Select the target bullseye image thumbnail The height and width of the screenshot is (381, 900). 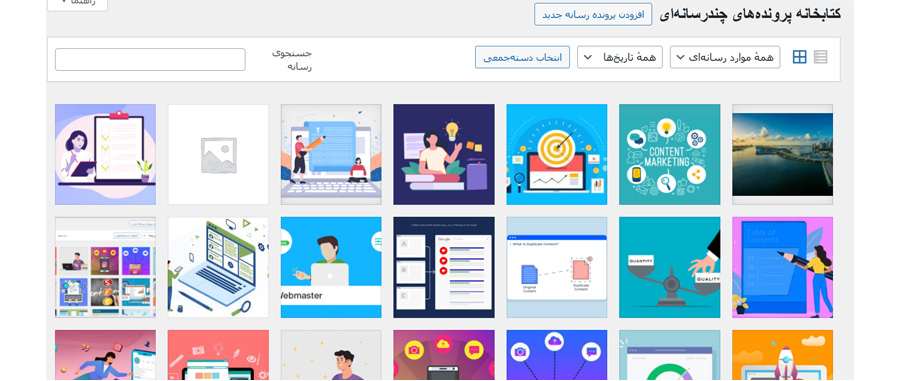pos(557,154)
